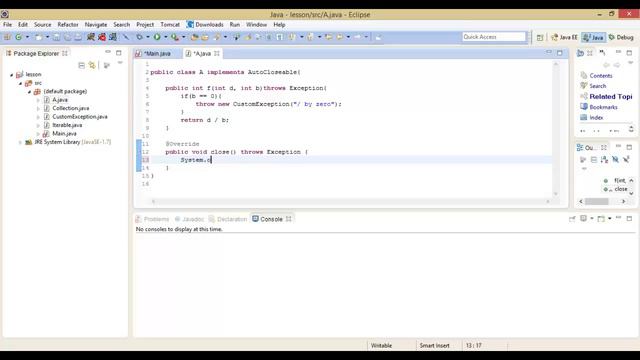
Task: Open the Contents link in Help
Action: tap(601, 76)
